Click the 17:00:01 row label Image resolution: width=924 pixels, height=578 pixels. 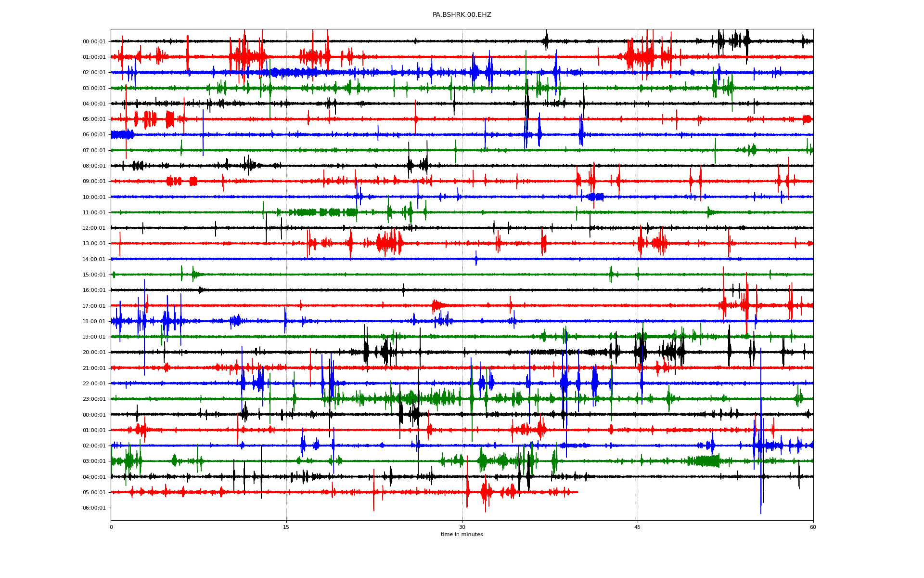[94, 306]
